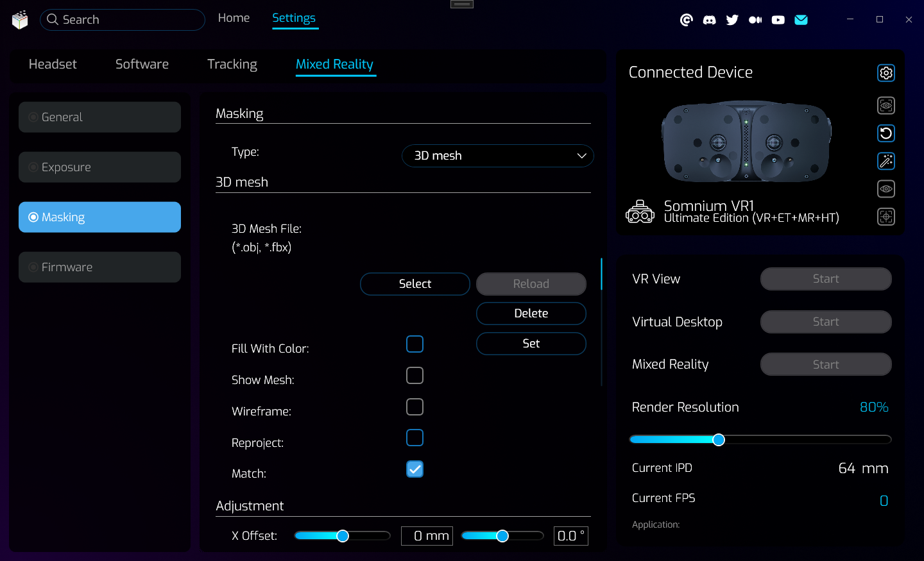Open the Twitter icon link
The height and width of the screenshot is (561, 924).
(732, 20)
